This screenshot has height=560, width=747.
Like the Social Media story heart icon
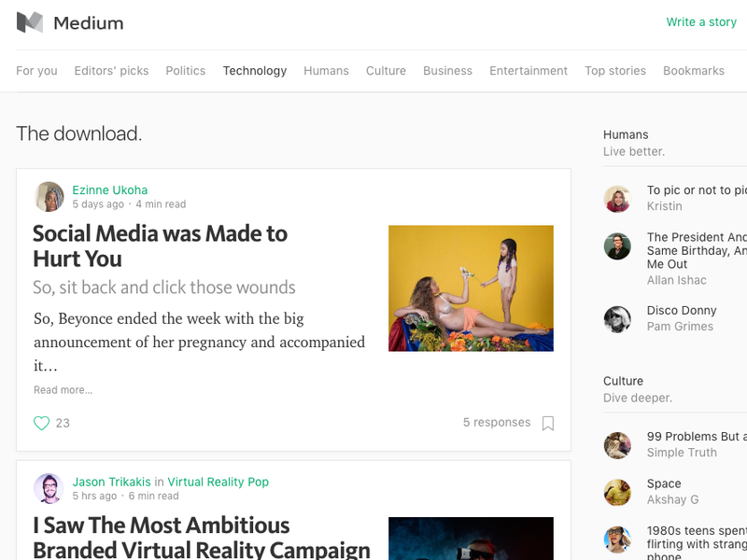coord(41,423)
